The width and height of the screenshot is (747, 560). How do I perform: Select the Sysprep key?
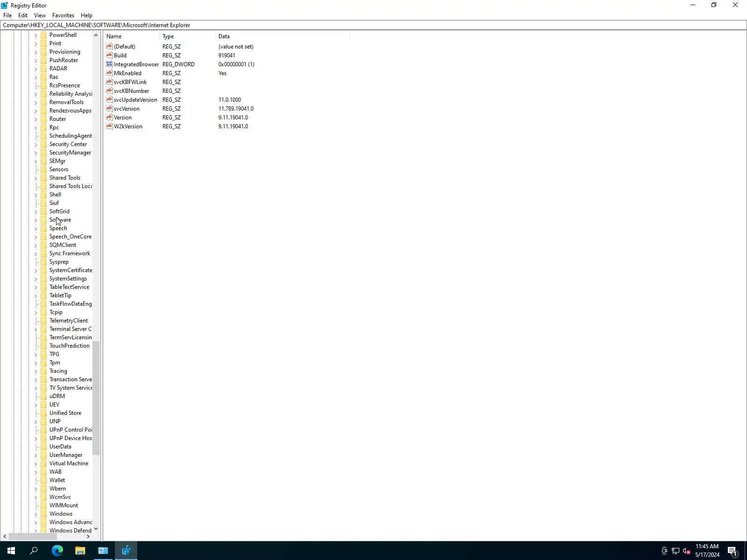(59, 262)
